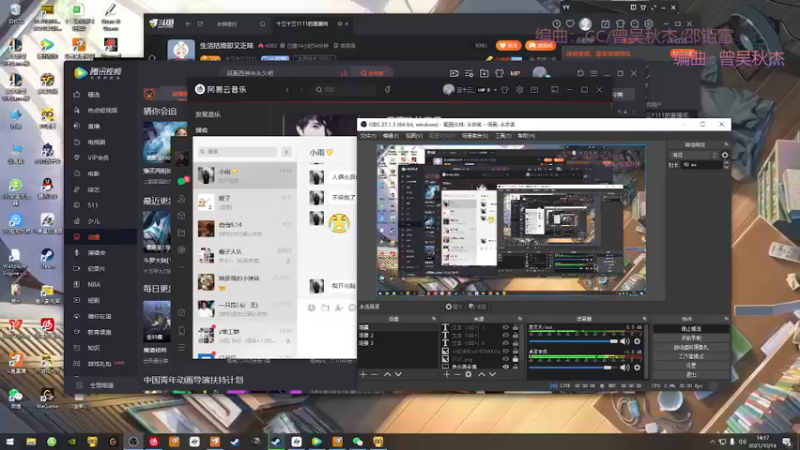Click 退出 in OBS controls
800x450 pixels.
pos(691,374)
